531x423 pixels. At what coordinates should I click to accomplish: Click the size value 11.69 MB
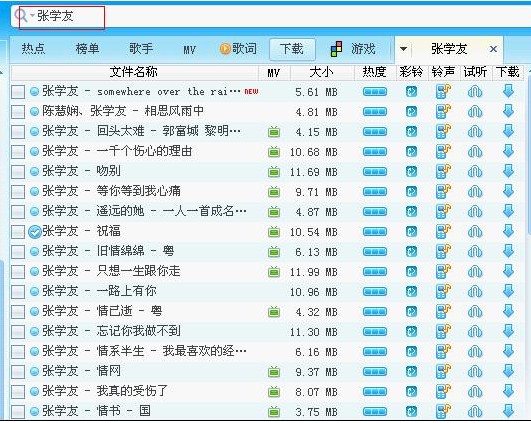pos(314,172)
